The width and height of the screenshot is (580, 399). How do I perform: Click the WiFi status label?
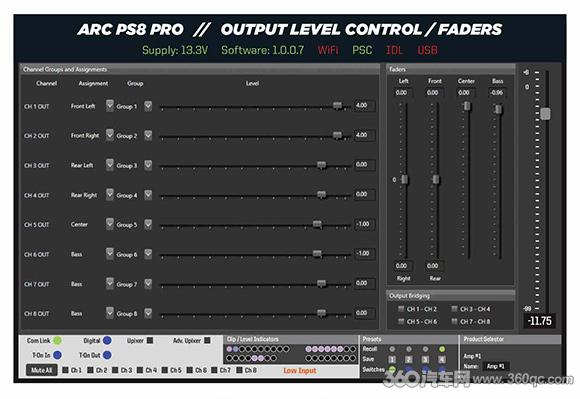[328, 50]
